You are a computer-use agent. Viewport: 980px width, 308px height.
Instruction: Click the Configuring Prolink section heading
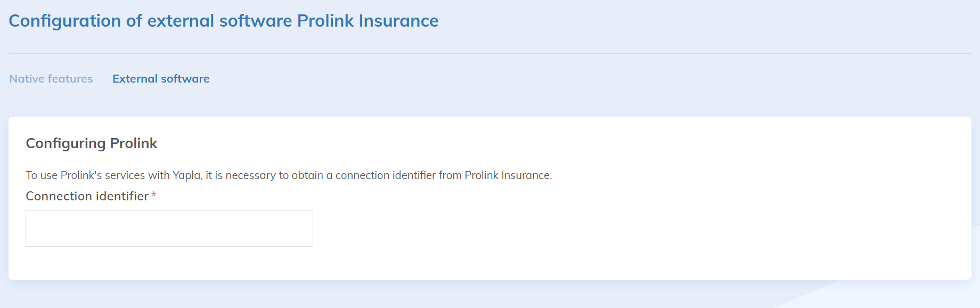click(x=92, y=143)
